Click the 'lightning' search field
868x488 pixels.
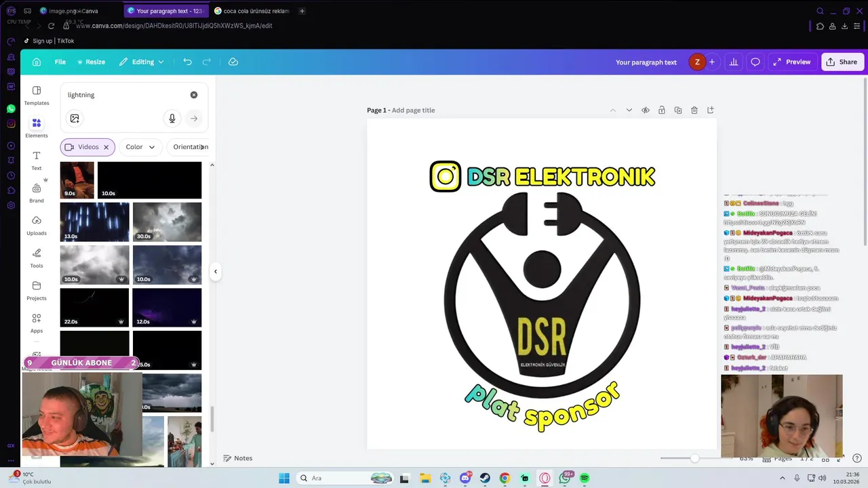point(125,95)
